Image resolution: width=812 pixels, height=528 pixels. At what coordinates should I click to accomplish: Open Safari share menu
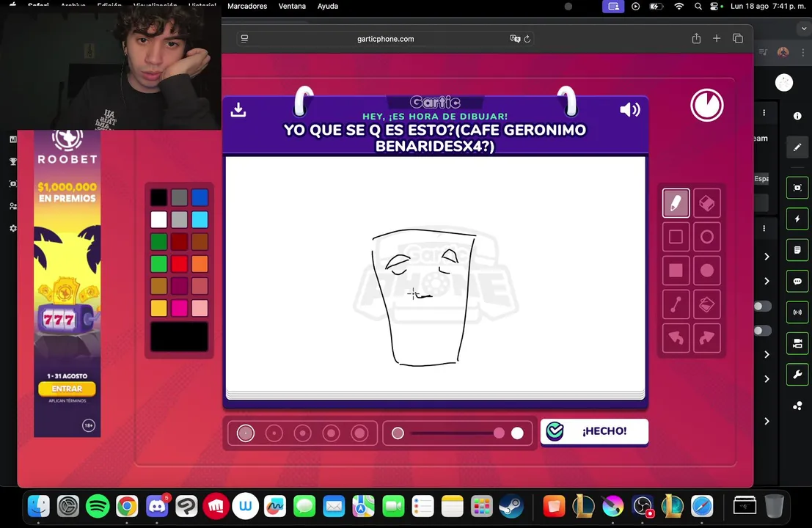pyautogui.click(x=697, y=38)
